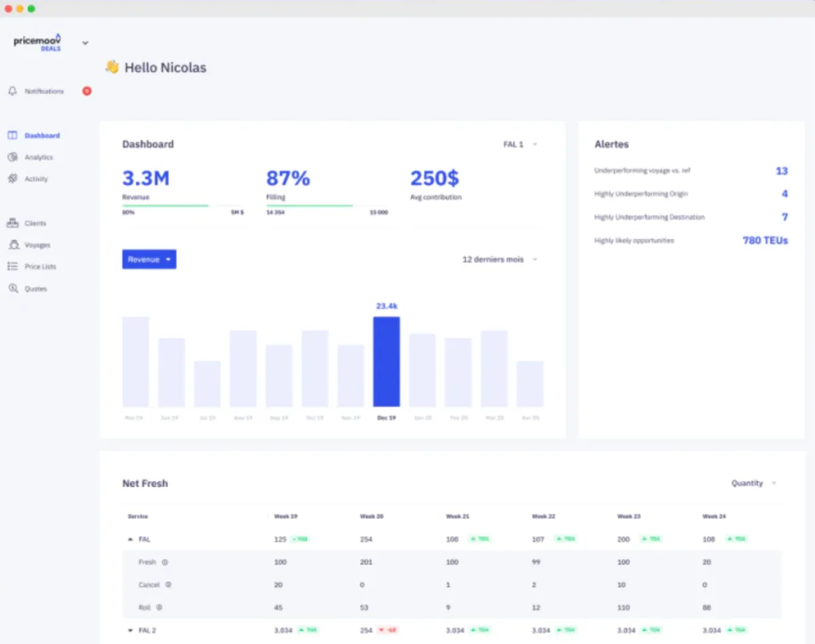Click the Alertes panel title
Screen dimensions: 815x644
(611, 144)
